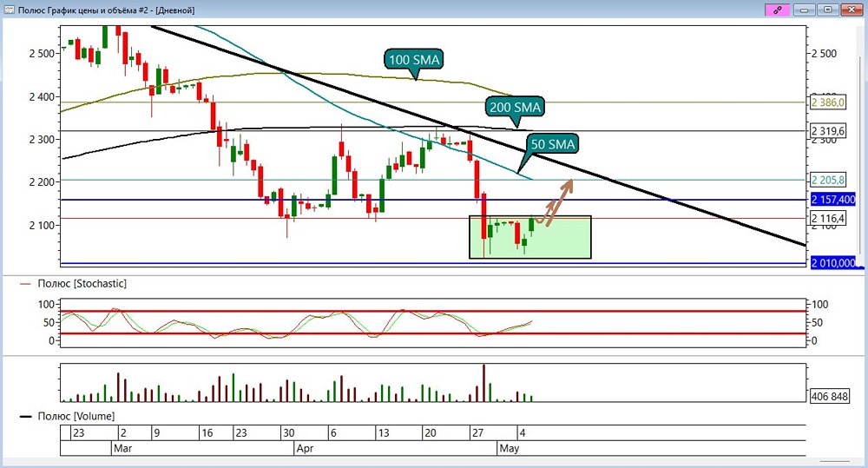Click date label 20 on time axis
This screenshot has height=468, width=868.
point(431,433)
